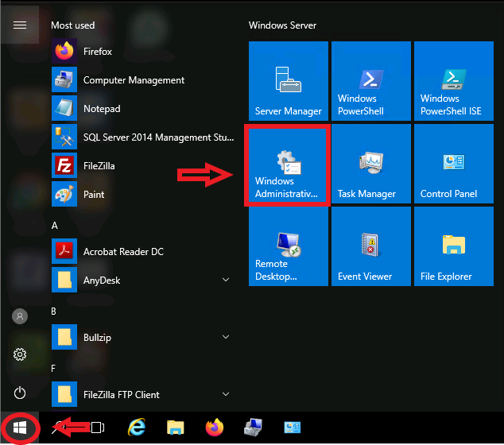Click the Windows Server group title
This screenshot has height=445, width=504.
(282, 25)
